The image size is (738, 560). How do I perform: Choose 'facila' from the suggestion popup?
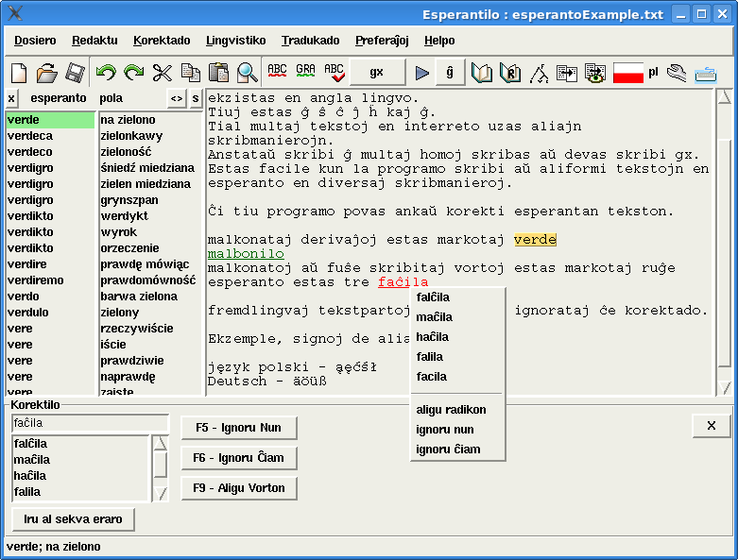click(432, 377)
